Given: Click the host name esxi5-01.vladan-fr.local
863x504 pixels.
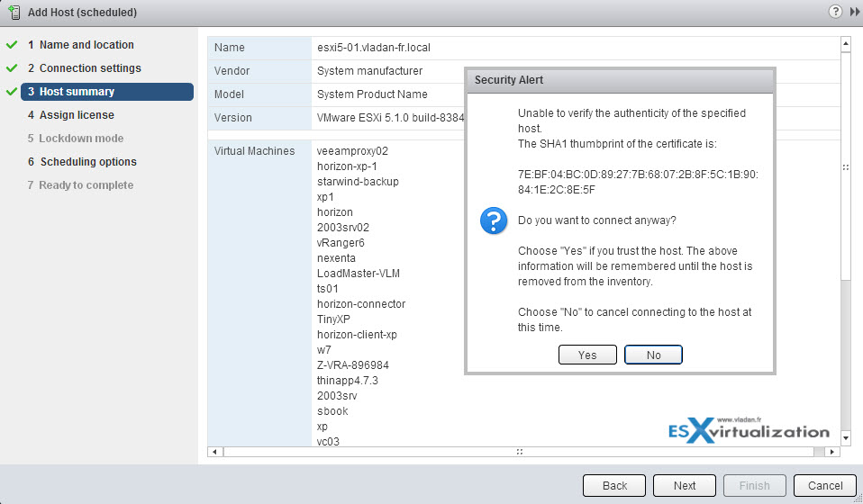Looking at the screenshot, I should [x=374, y=48].
